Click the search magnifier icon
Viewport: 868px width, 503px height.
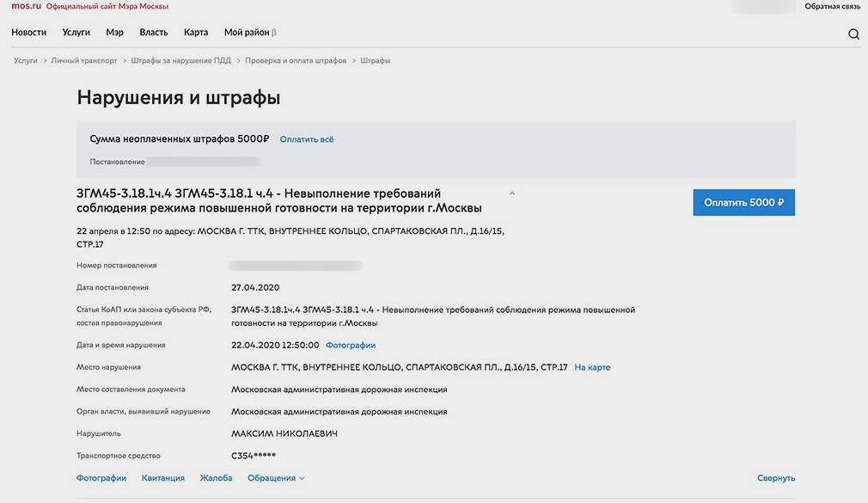pyautogui.click(x=853, y=34)
